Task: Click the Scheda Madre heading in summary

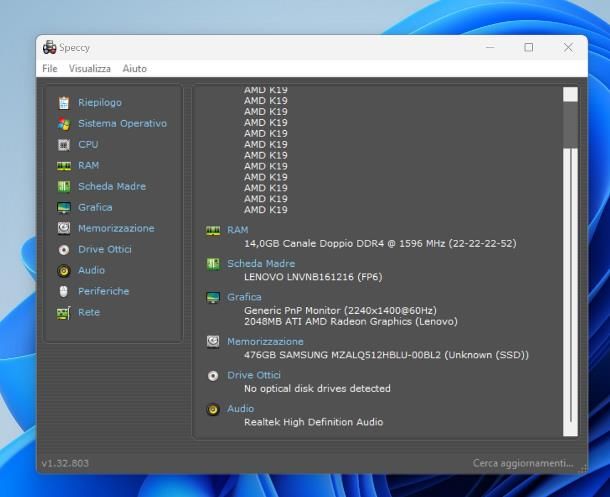Action: coord(261,264)
